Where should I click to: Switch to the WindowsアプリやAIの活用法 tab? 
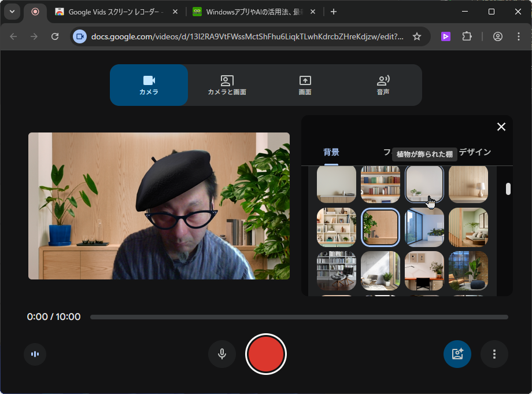pyautogui.click(x=254, y=12)
